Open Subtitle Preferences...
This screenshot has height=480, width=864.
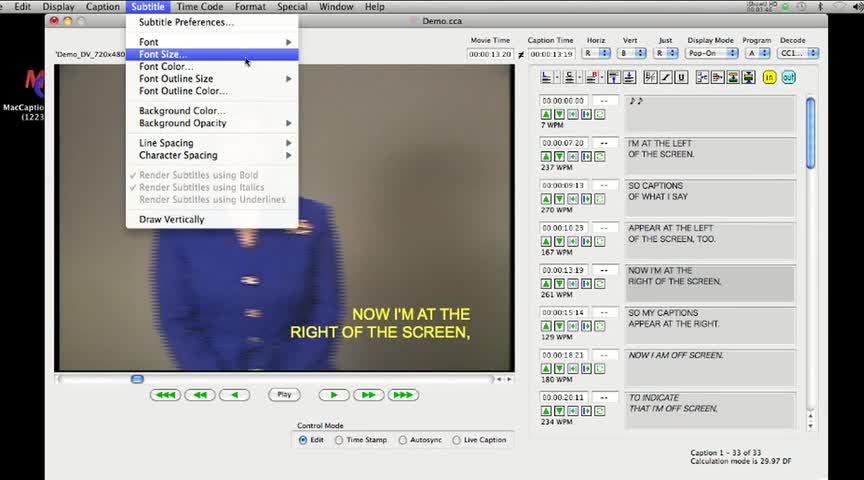click(212, 22)
